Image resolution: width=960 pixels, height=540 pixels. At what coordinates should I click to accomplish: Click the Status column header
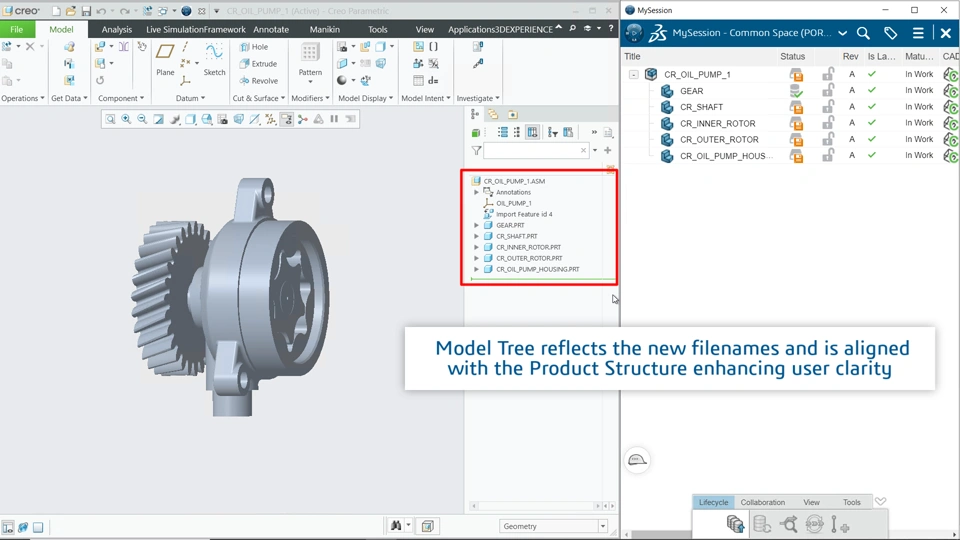pyautogui.click(x=792, y=56)
